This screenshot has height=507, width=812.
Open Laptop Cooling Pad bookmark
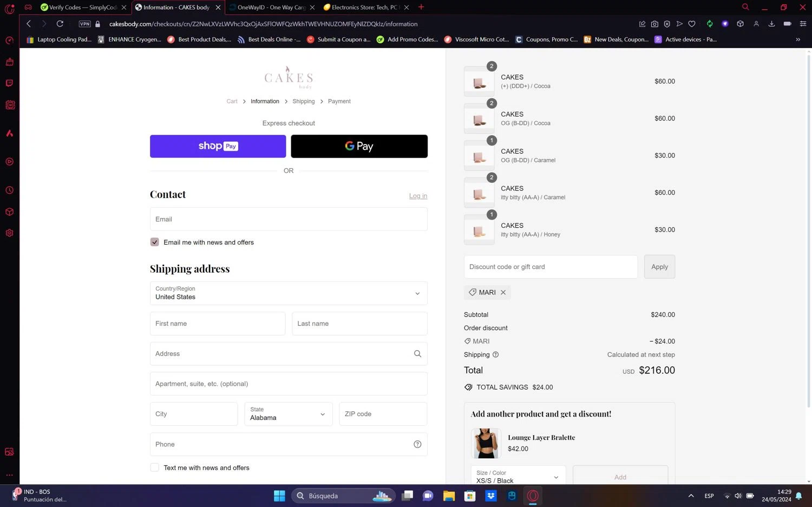(x=59, y=39)
